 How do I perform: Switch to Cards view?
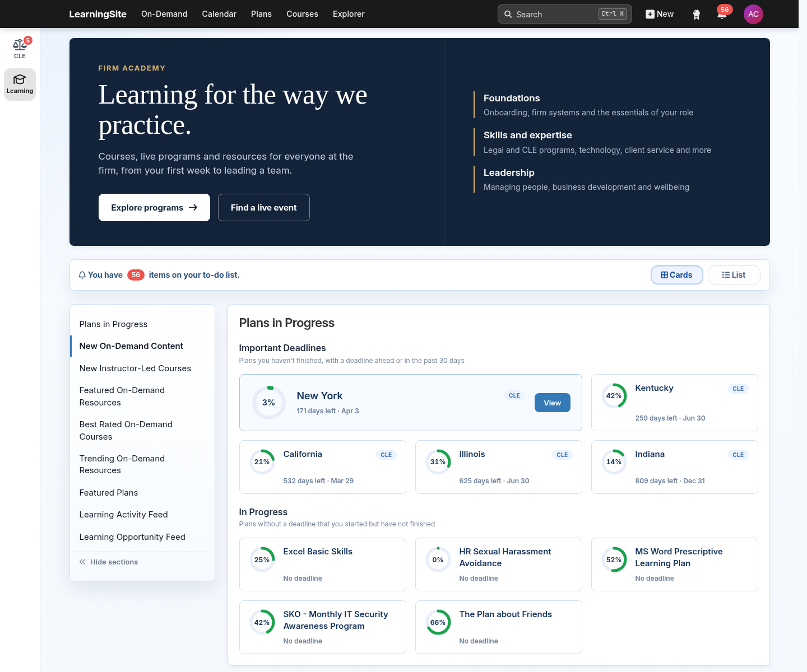pos(676,275)
